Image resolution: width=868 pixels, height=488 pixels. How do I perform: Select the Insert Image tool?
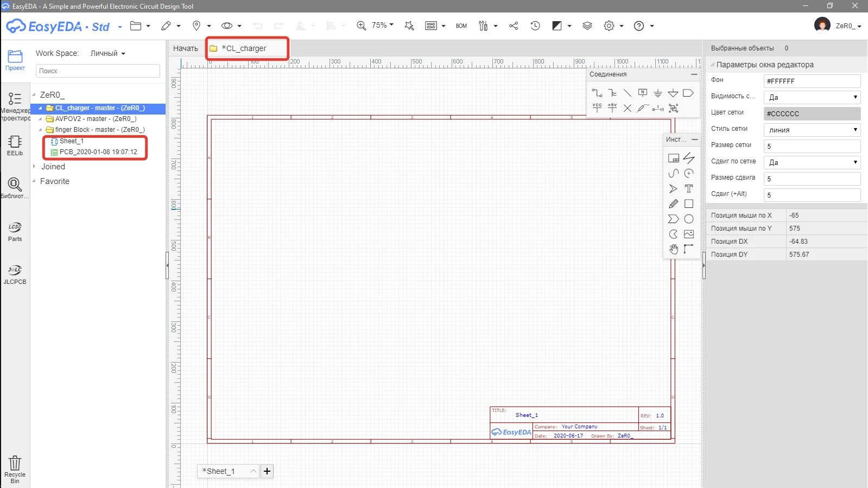[689, 234]
